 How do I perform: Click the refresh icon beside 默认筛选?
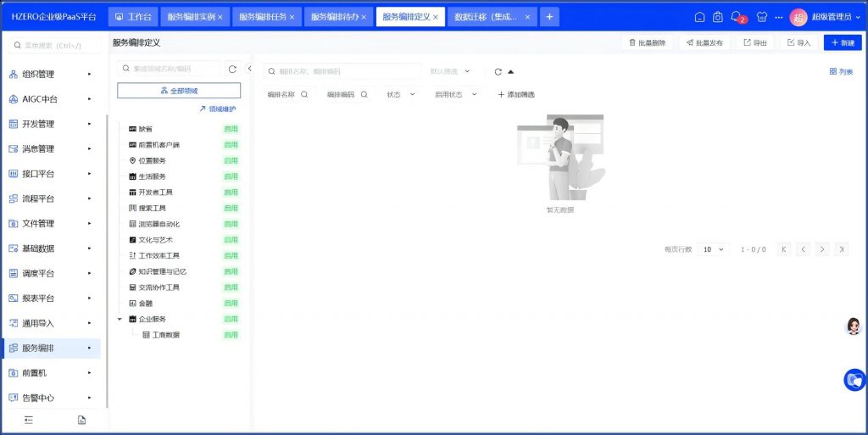point(498,72)
